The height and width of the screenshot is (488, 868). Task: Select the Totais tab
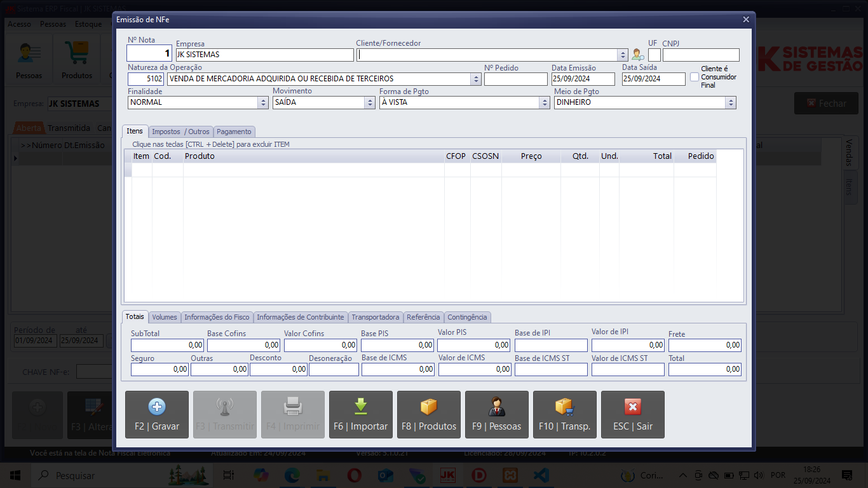point(135,316)
